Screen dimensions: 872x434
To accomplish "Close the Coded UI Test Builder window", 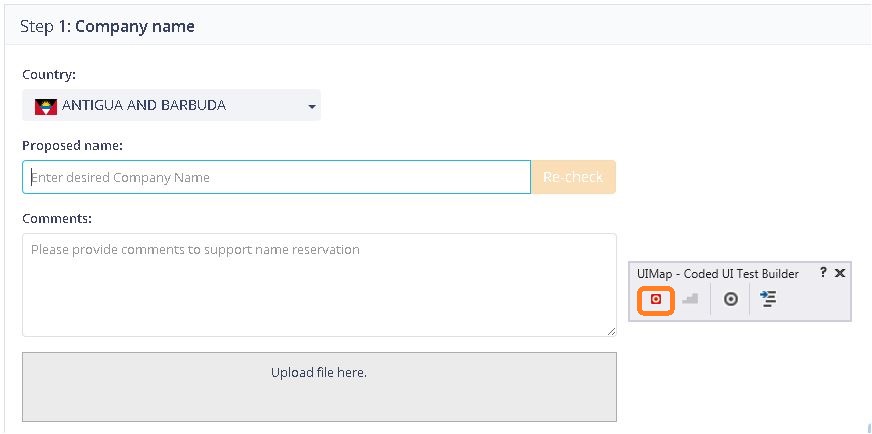I will [x=840, y=273].
